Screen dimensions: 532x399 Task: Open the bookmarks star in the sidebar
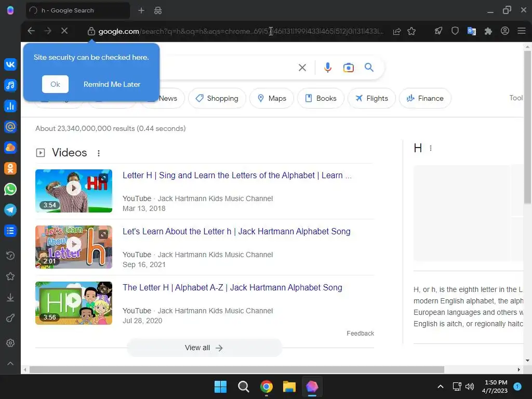(10, 276)
